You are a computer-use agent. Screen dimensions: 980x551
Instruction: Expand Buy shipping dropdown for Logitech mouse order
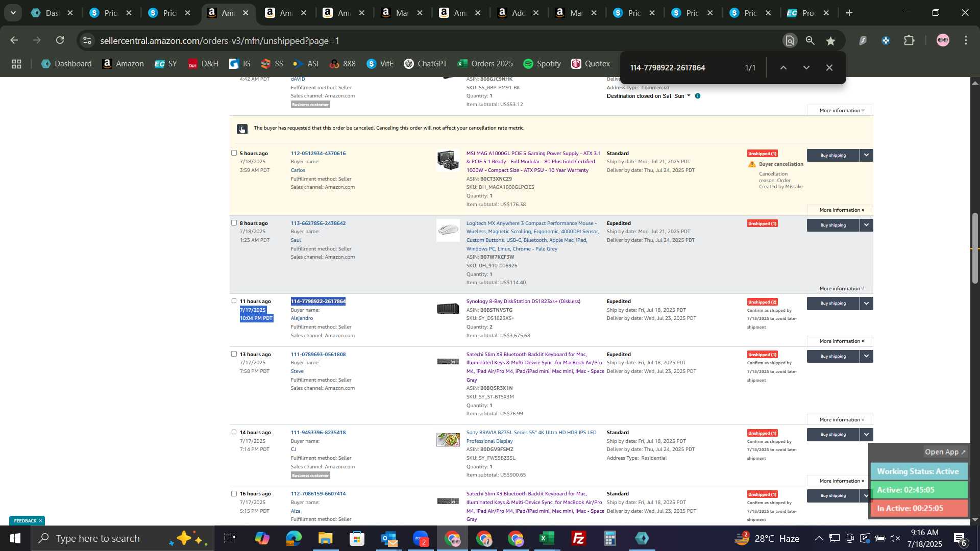pos(866,225)
